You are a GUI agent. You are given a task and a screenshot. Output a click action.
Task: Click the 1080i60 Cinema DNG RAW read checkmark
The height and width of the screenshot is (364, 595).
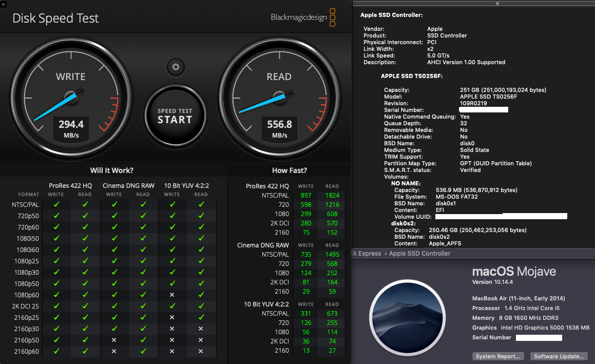143,250
